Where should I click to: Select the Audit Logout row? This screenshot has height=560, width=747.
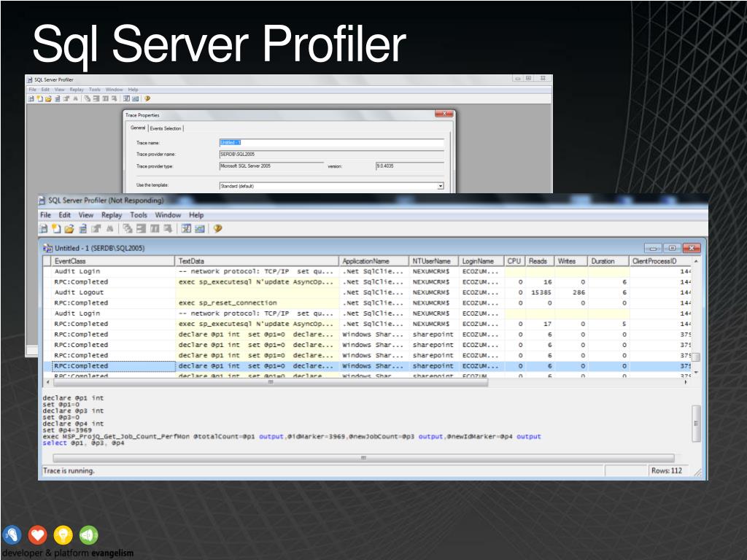(x=367, y=292)
